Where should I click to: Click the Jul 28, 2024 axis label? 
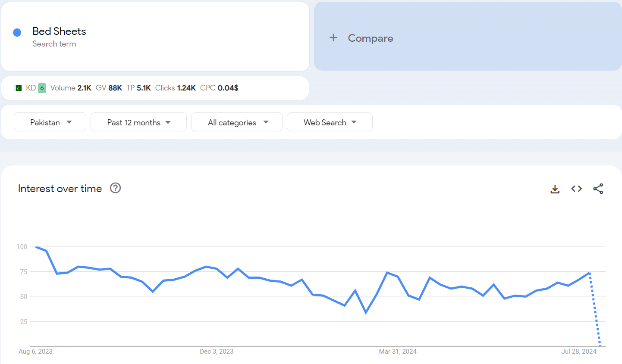pyautogui.click(x=578, y=352)
